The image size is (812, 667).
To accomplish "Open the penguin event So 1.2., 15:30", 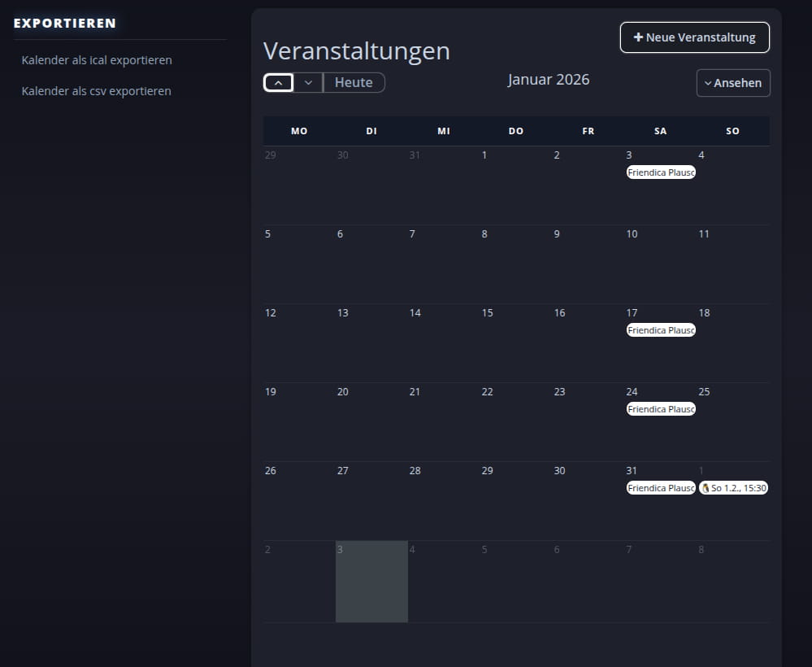I will pos(733,488).
